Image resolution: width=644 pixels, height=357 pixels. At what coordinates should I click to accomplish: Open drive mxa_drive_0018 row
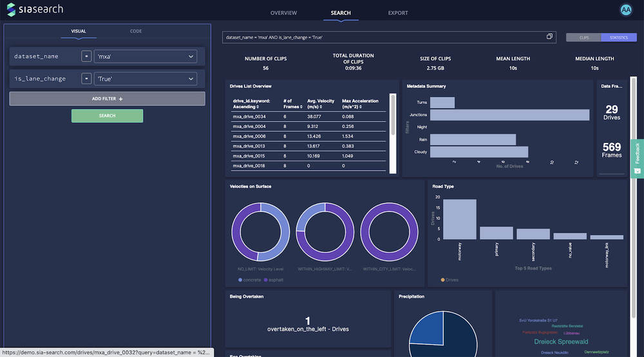tap(308, 166)
